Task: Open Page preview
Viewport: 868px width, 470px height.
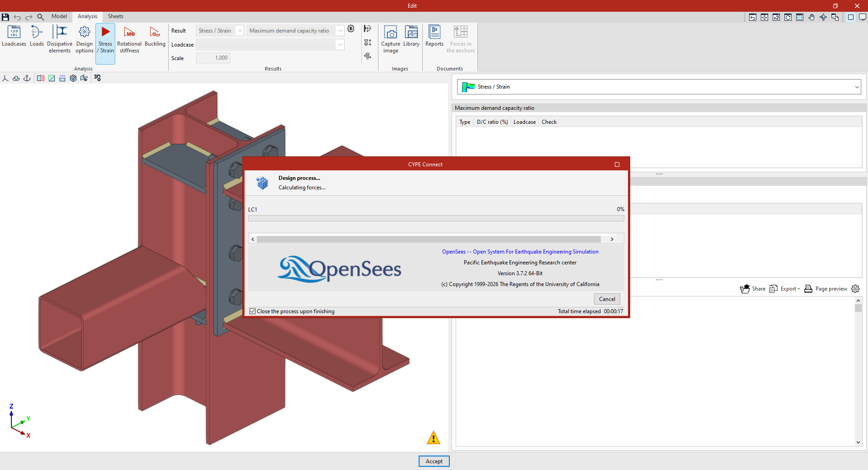Action: tap(826, 289)
